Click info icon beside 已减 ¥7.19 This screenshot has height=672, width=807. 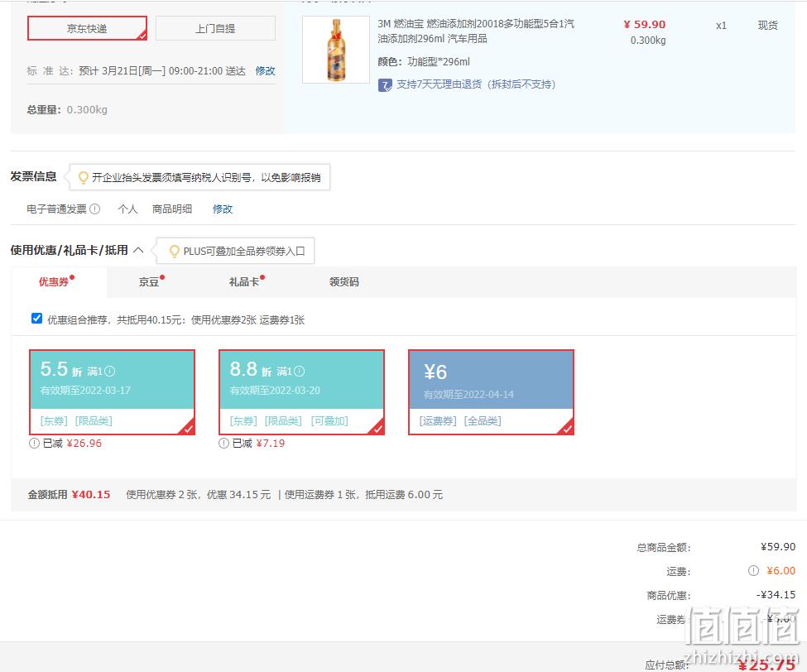pos(223,443)
